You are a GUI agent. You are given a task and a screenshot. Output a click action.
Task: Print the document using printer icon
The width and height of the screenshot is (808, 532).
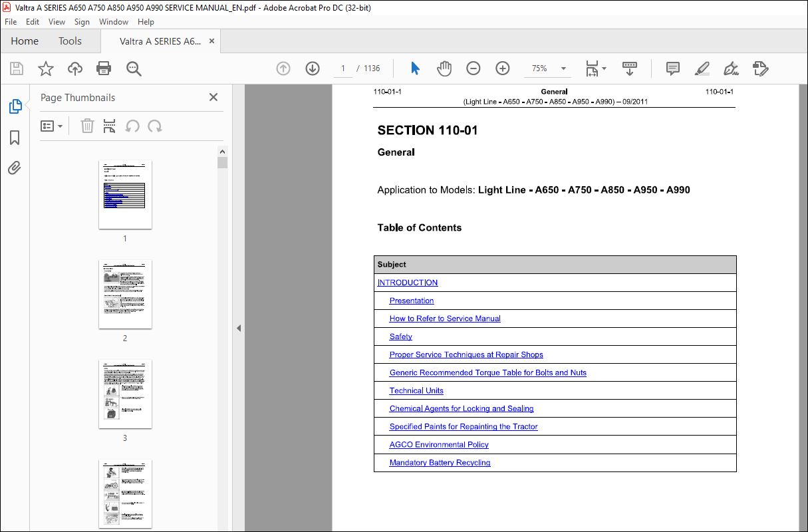[x=104, y=68]
